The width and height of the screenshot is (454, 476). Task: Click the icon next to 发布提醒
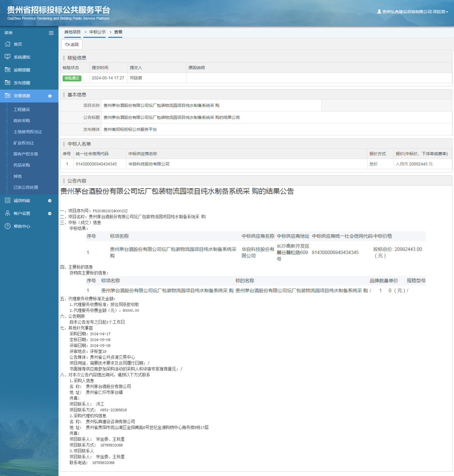coord(8,83)
